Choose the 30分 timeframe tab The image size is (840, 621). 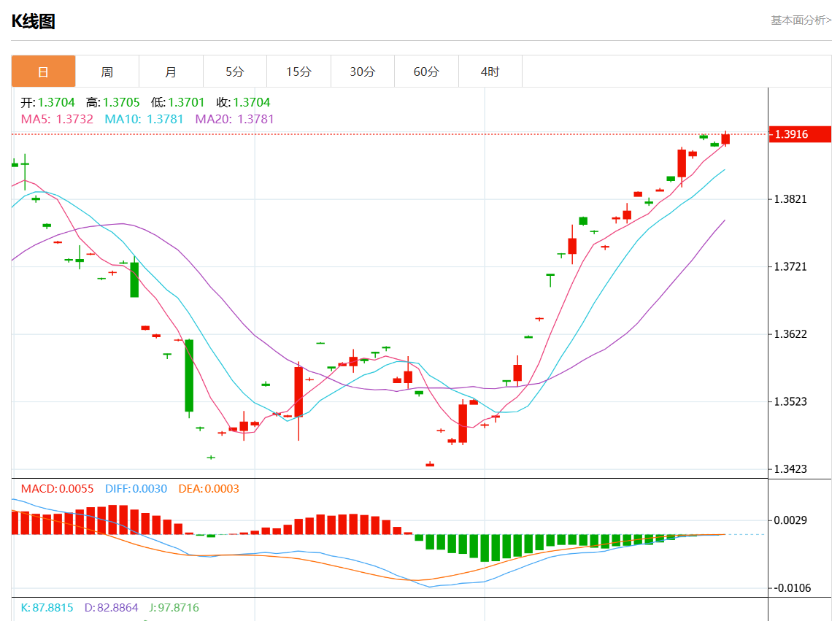point(363,72)
